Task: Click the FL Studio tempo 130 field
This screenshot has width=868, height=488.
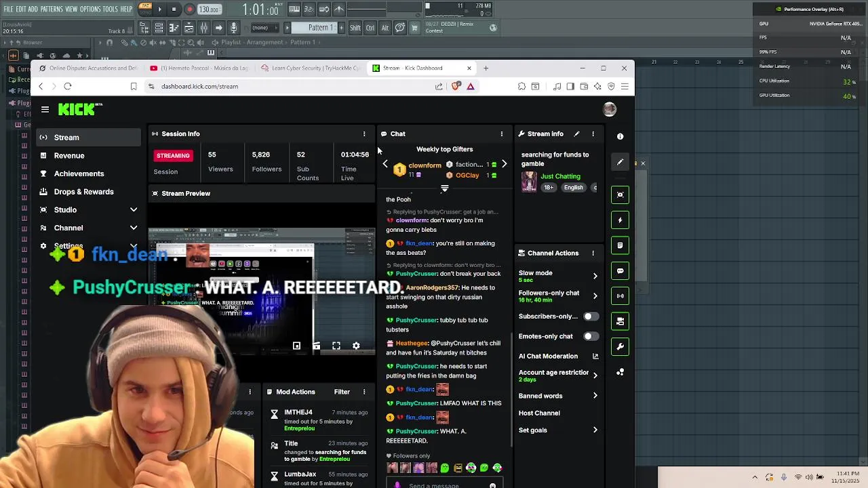Action: [x=209, y=9]
